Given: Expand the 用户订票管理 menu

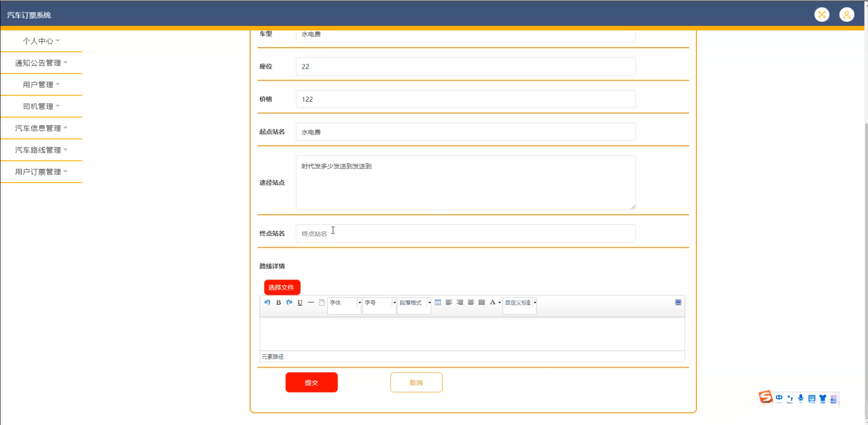Looking at the screenshot, I should 41,172.
